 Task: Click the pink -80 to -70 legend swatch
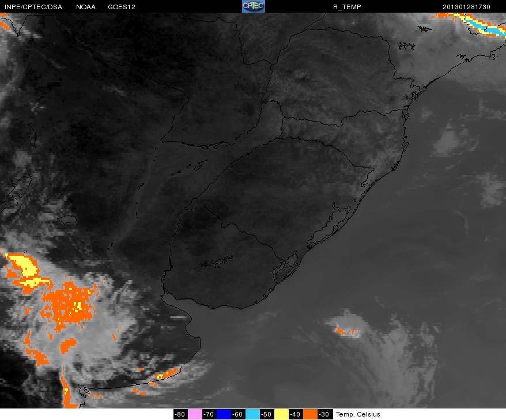coord(195,414)
